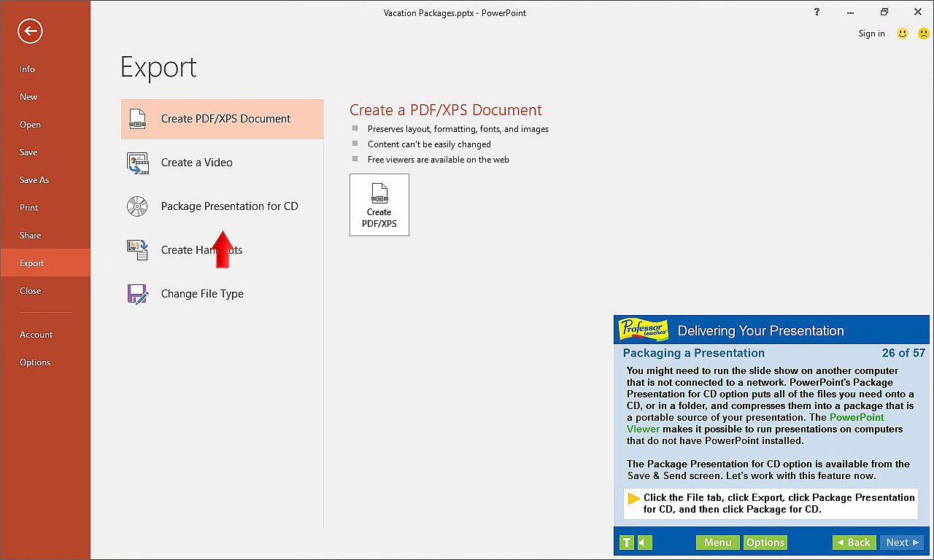Choose Close in the Backstage sidebar

pyautogui.click(x=45, y=291)
